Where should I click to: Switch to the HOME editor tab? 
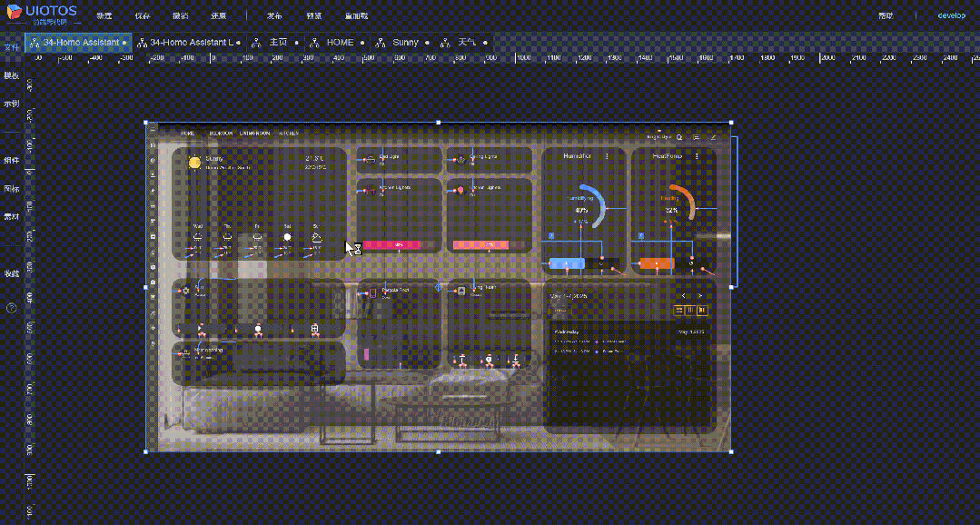(x=336, y=43)
